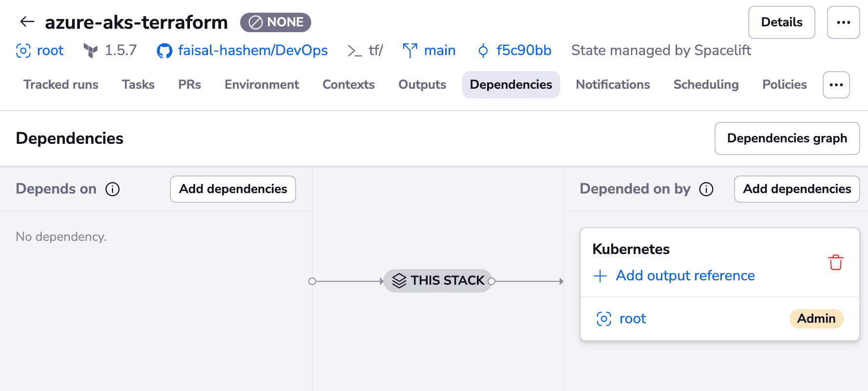
Task: Click the NONE status badge
Action: click(276, 22)
